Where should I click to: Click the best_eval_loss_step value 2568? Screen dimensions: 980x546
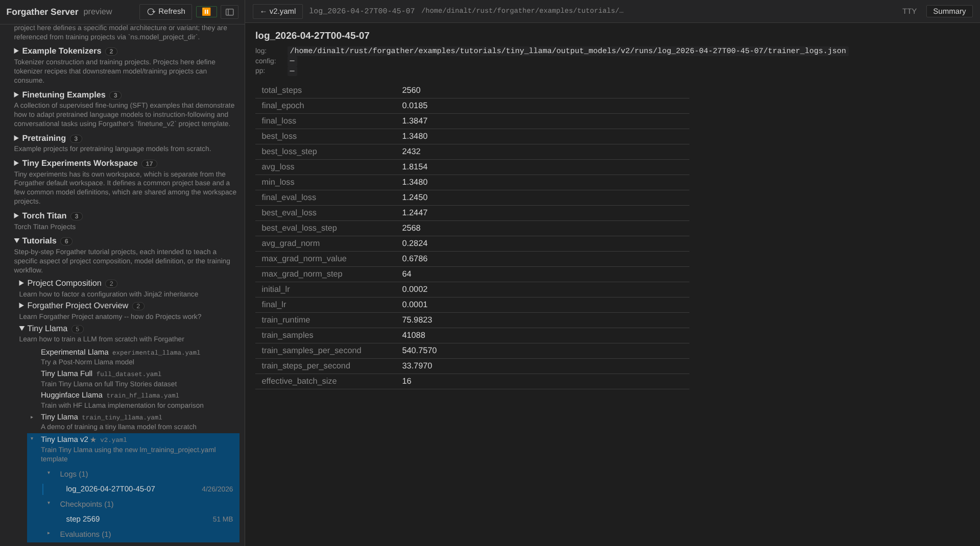coord(411,228)
